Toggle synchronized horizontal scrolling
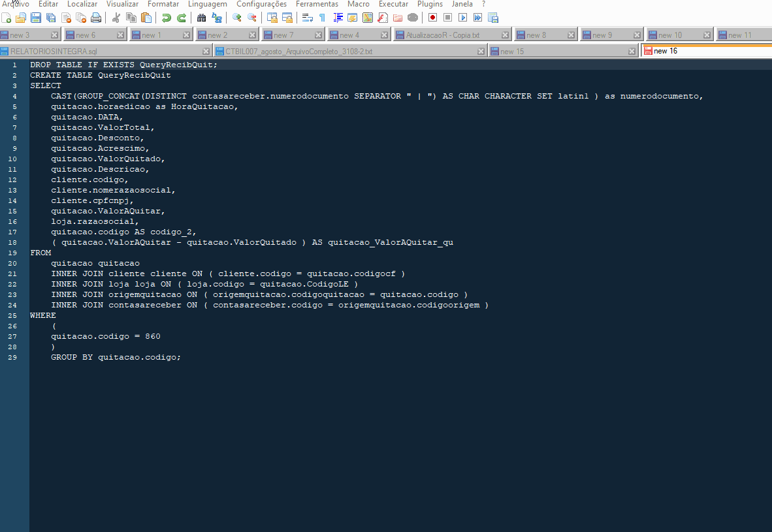The image size is (772, 532). (287, 18)
